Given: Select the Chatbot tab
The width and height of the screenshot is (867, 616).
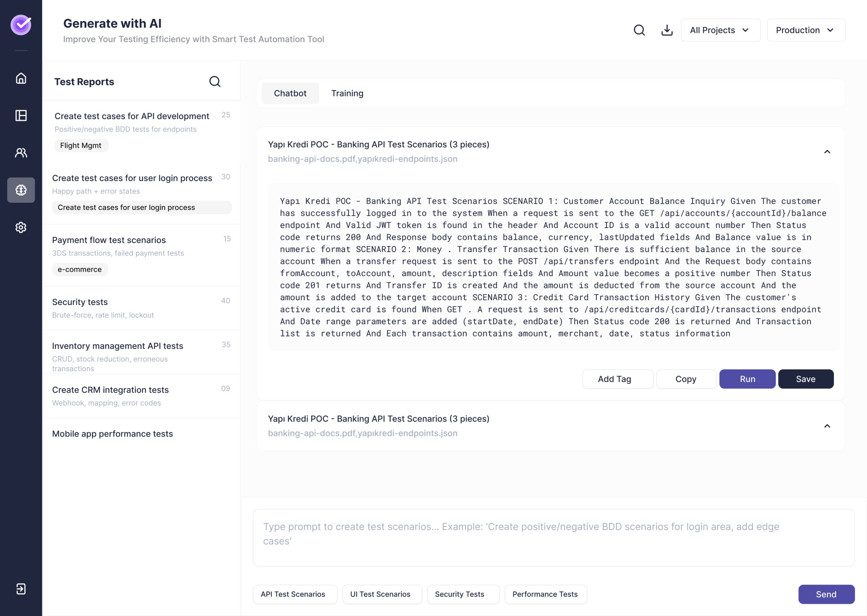Looking at the screenshot, I should (290, 93).
